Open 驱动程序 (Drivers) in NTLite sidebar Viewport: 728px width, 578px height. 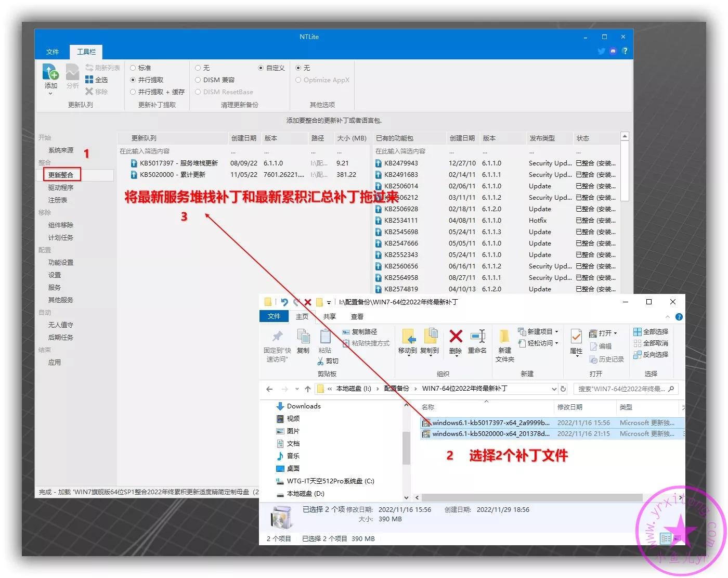point(61,187)
